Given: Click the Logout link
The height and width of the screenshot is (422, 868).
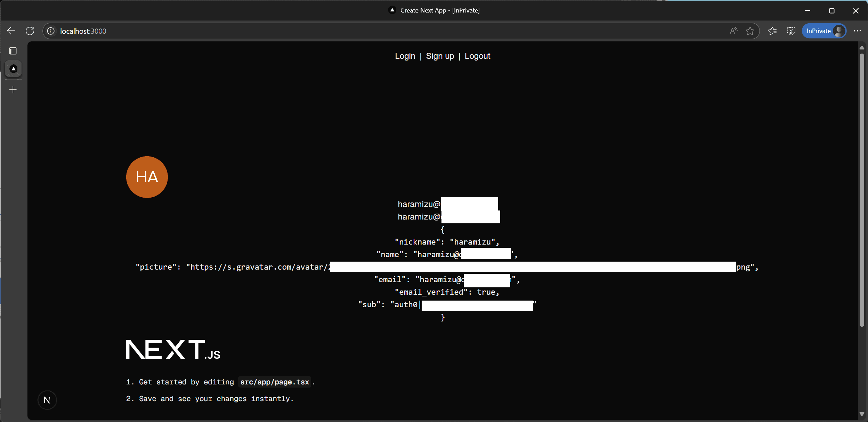Looking at the screenshot, I should click(477, 56).
